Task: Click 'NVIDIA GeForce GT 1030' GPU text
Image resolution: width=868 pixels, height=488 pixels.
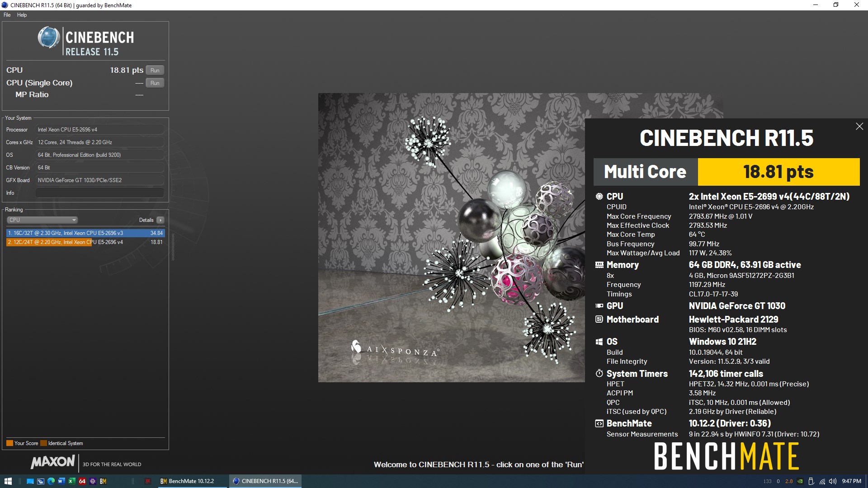Action: [x=737, y=306]
